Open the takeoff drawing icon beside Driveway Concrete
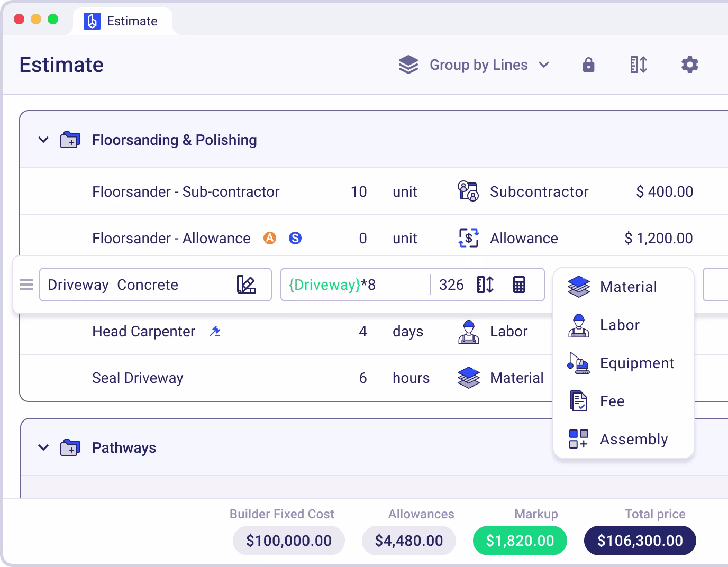728x567 pixels. click(x=247, y=285)
